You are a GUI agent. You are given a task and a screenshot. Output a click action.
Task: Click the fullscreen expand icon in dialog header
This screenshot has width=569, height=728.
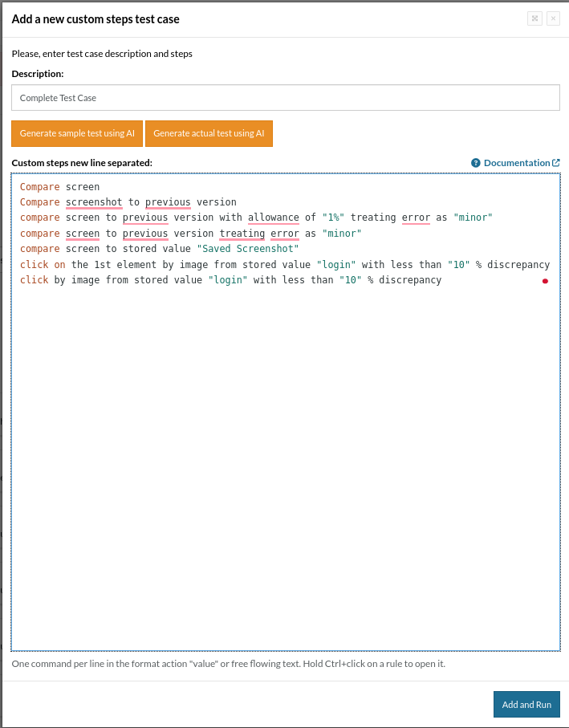pyautogui.click(x=534, y=18)
